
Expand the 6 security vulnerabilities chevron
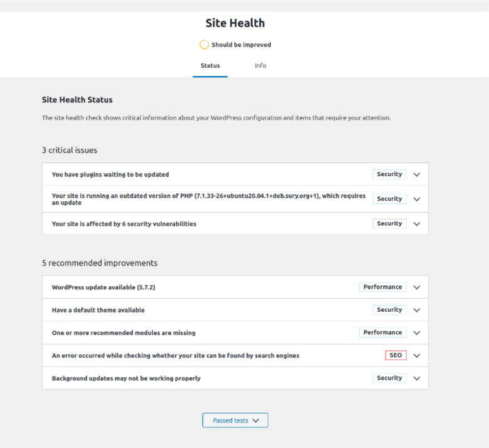(417, 224)
